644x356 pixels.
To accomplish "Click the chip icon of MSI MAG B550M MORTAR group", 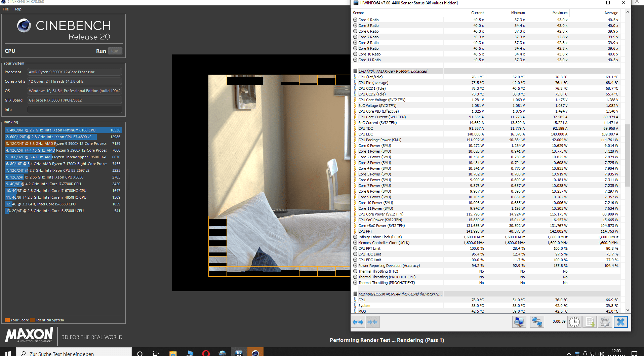I will 355,294.
